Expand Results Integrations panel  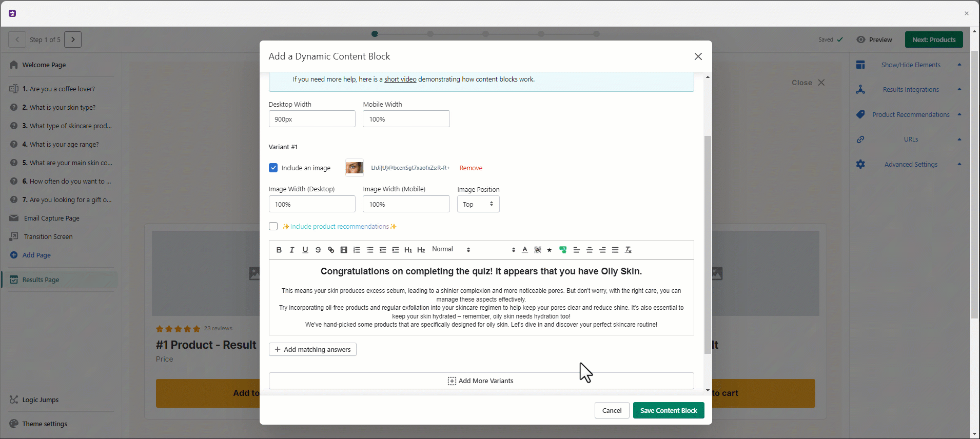click(x=911, y=89)
